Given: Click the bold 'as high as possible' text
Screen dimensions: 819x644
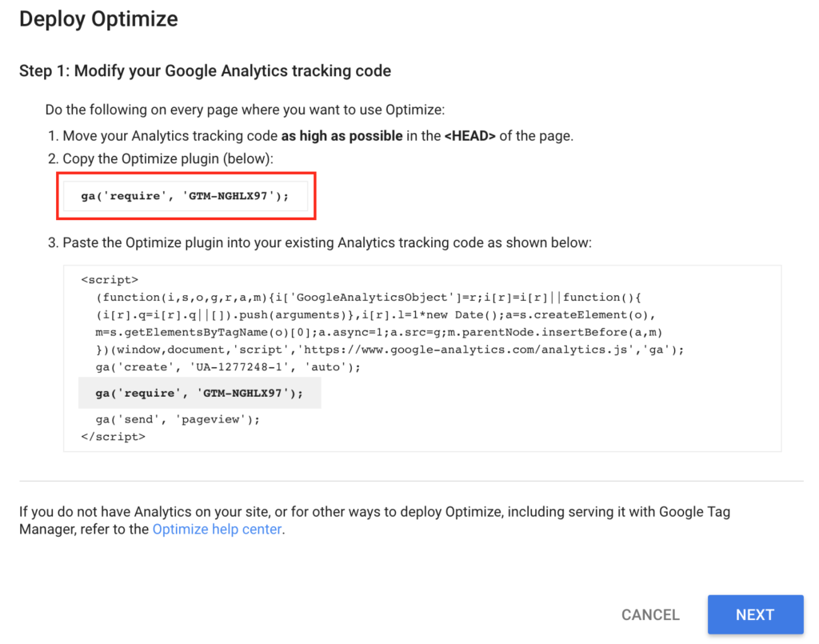Looking at the screenshot, I should (x=342, y=136).
